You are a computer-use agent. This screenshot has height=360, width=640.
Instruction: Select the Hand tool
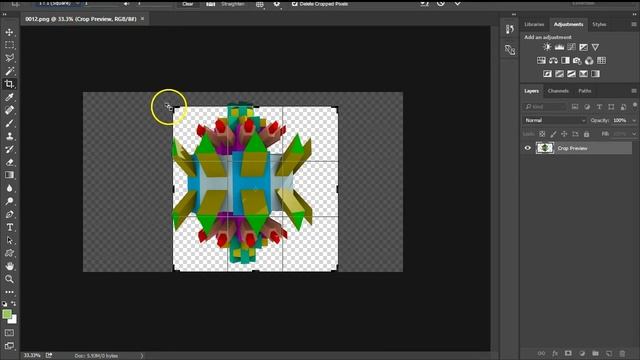pyautogui.click(x=9, y=266)
